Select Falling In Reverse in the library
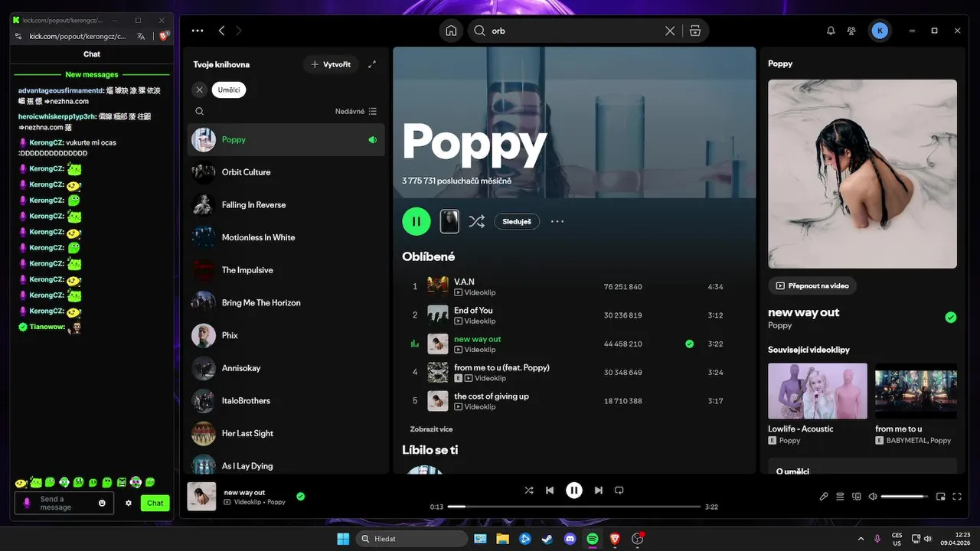 (x=286, y=205)
